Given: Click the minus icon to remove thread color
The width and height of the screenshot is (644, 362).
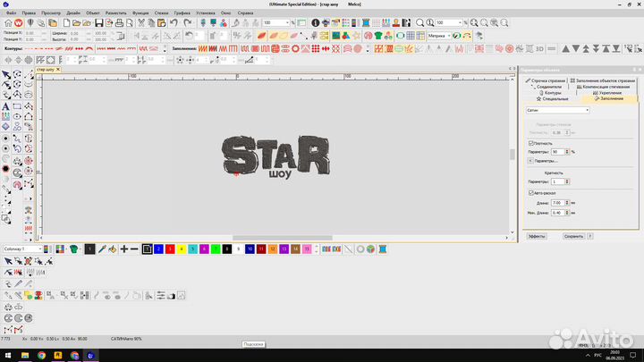Looking at the screenshot, I should tap(134, 248).
